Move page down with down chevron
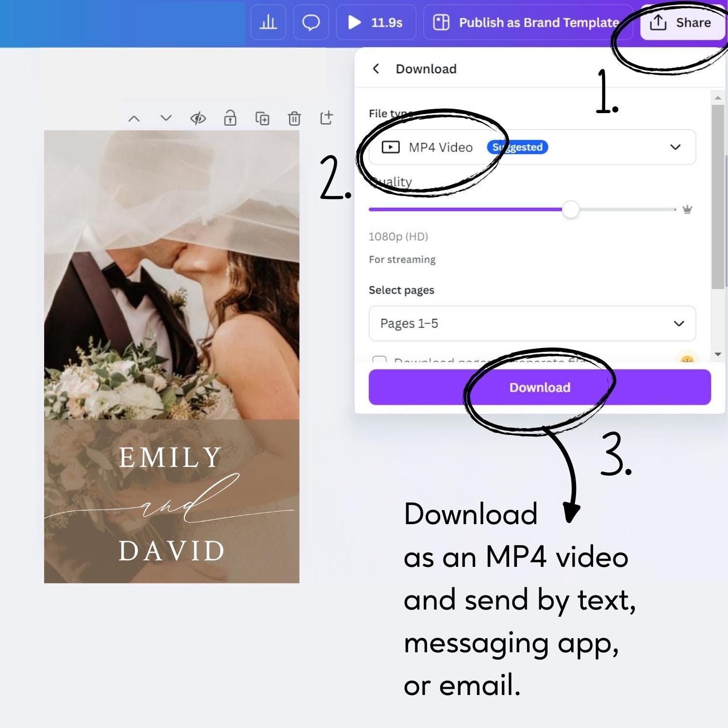Viewport: 728px width, 728px height. click(x=166, y=118)
